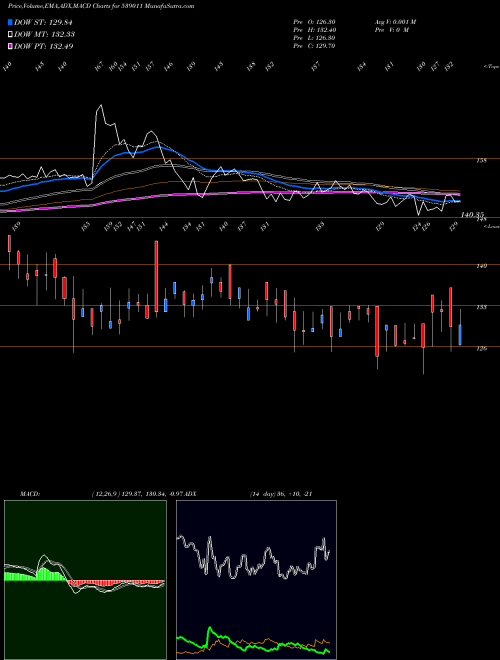
Task: Click the 167 peak label above the chart
Action: [x=99, y=66]
